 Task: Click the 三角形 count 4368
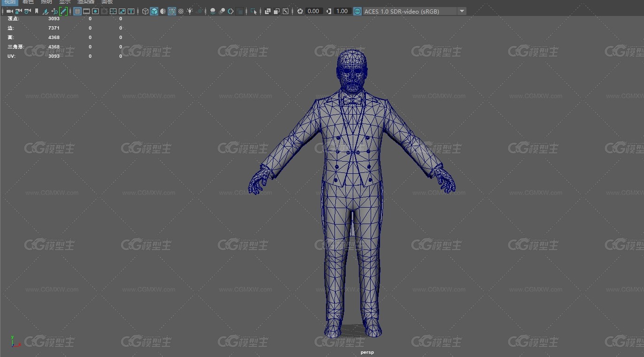click(x=54, y=47)
